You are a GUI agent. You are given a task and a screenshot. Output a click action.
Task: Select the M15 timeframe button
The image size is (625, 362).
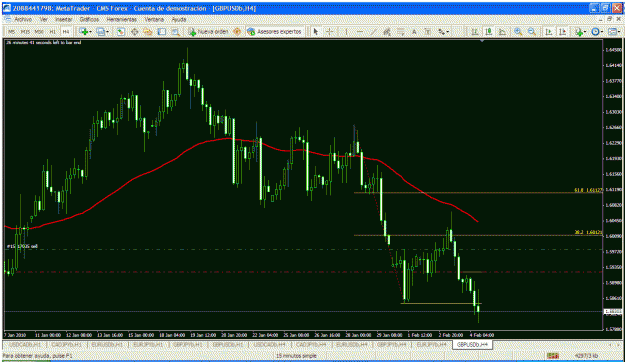pyautogui.click(x=25, y=31)
